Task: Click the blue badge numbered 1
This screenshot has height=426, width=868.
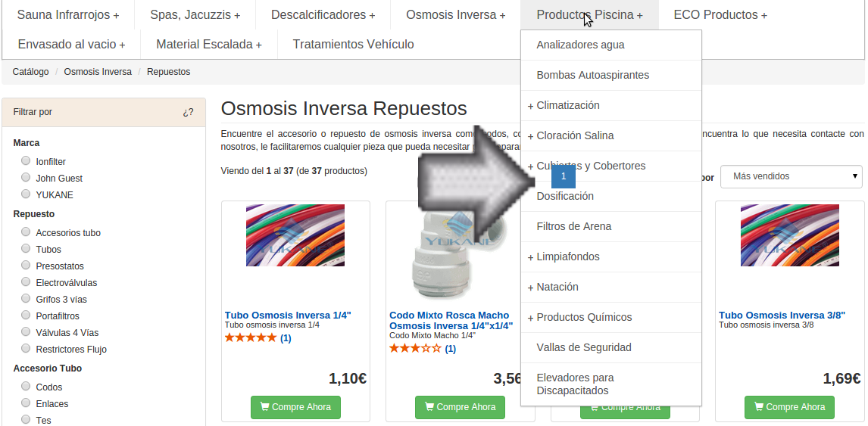Action: (564, 176)
